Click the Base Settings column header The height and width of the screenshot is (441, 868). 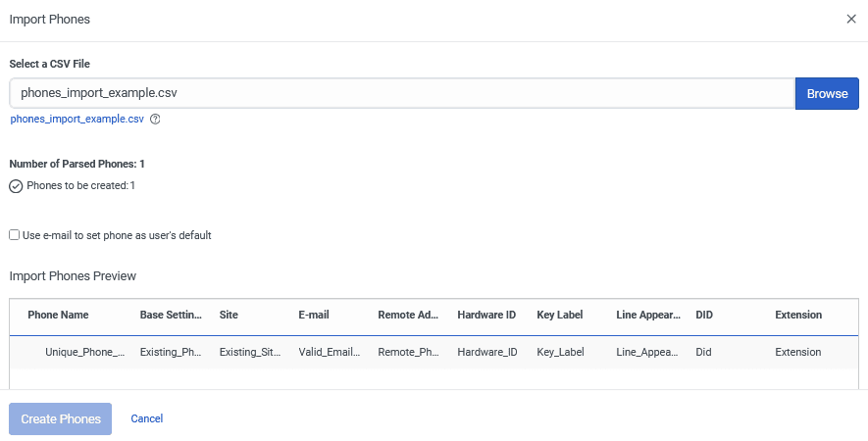171,315
